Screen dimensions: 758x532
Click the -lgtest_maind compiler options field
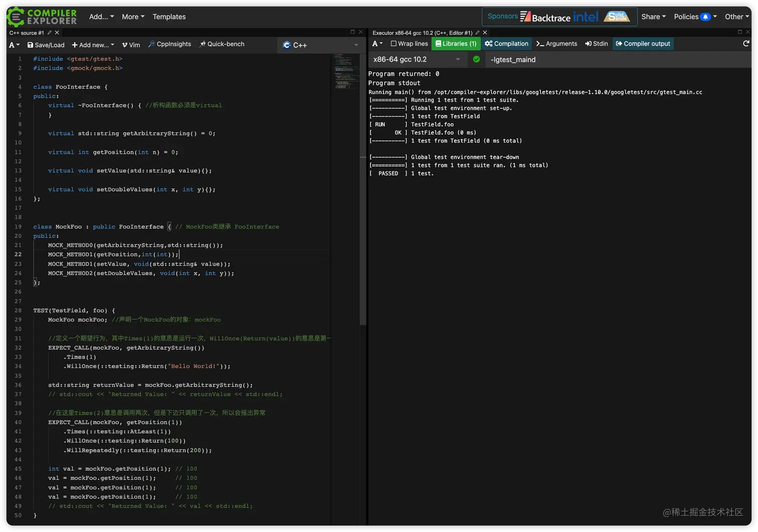[619, 60]
